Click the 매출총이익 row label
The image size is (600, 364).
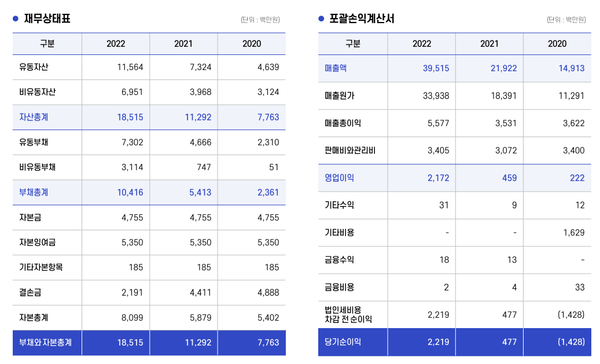click(x=343, y=123)
